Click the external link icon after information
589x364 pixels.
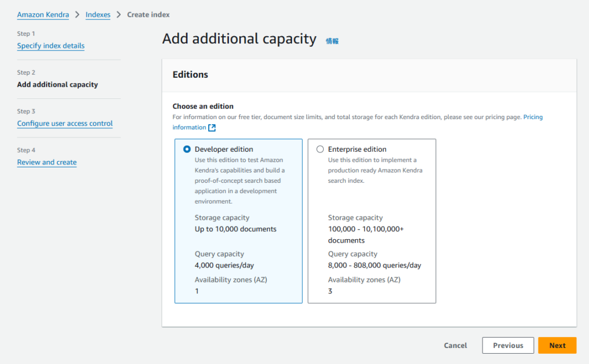(x=212, y=128)
